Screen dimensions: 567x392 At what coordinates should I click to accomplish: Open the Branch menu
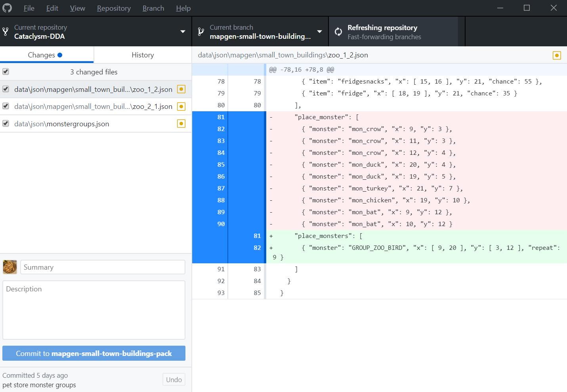153,8
